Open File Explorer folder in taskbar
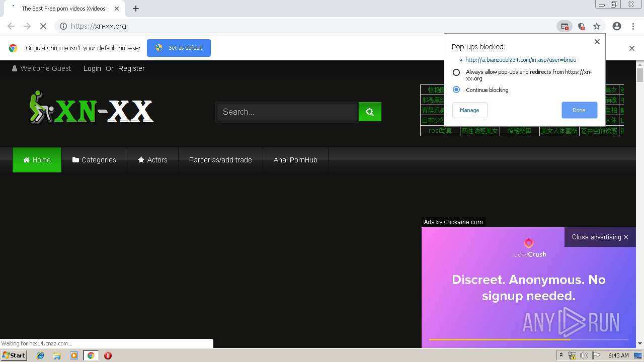This screenshot has width=644, height=362. pyautogui.click(x=57, y=355)
